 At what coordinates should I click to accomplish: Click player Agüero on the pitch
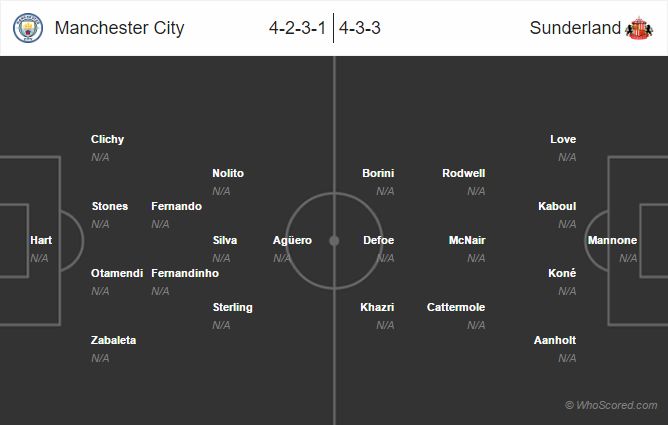(292, 240)
